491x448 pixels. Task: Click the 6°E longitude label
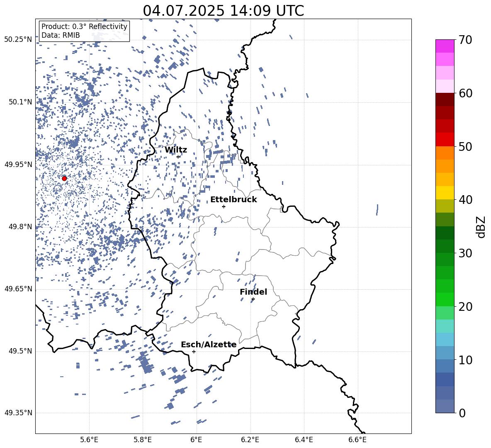(x=196, y=440)
